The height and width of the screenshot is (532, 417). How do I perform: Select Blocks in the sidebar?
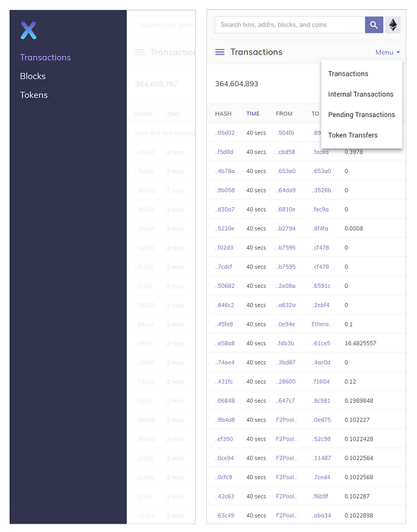(x=32, y=76)
